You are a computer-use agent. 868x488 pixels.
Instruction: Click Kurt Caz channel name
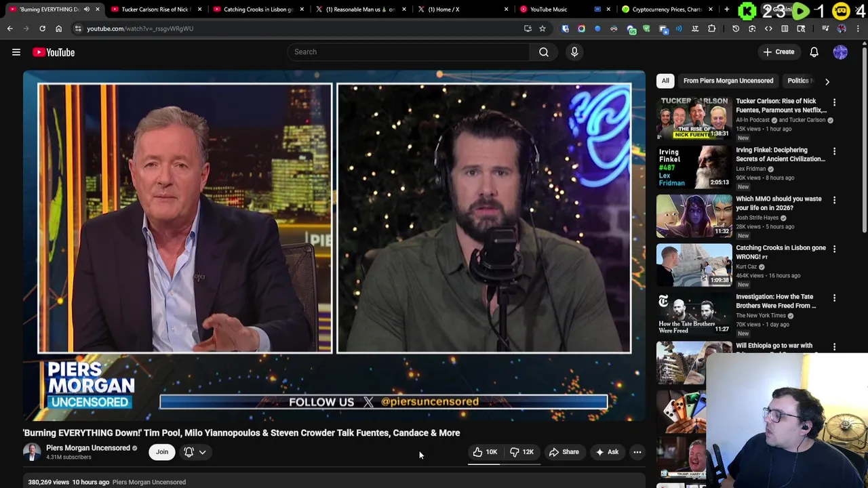(x=746, y=266)
